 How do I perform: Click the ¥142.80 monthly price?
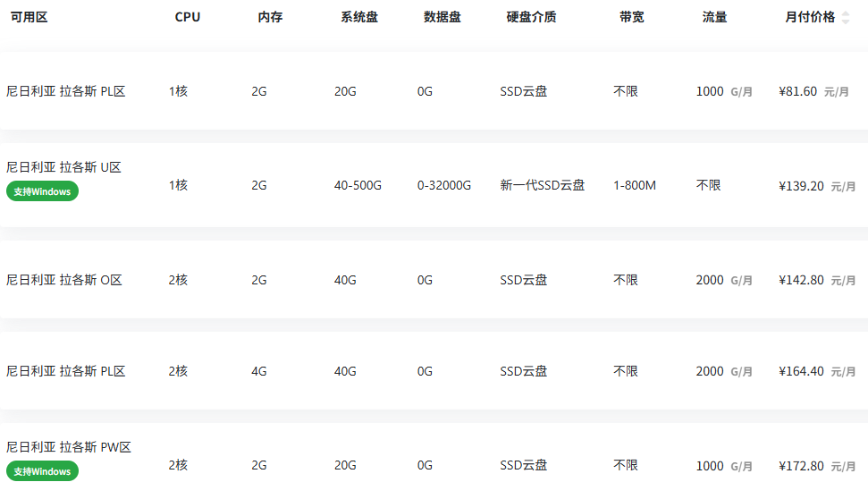click(801, 280)
